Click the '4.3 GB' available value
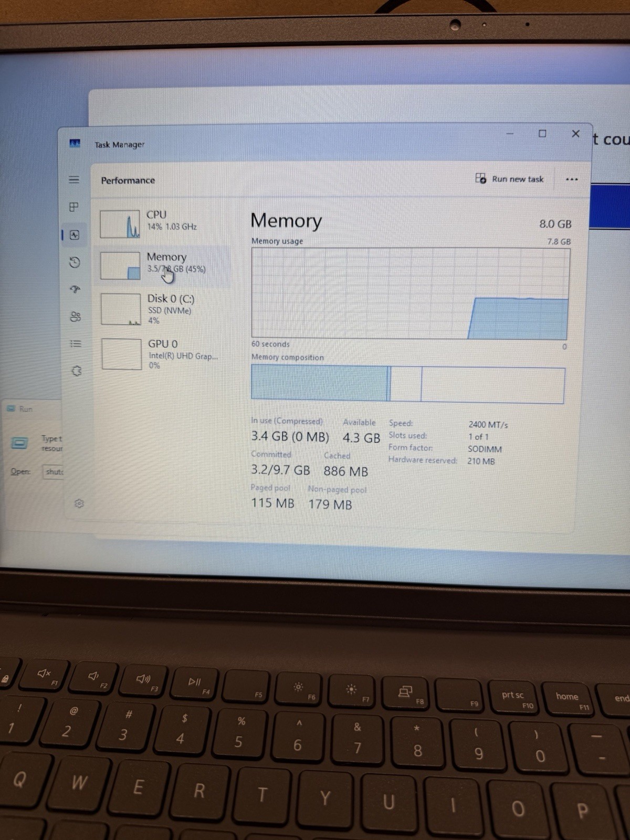The image size is (630, 840). coord(361,438)
